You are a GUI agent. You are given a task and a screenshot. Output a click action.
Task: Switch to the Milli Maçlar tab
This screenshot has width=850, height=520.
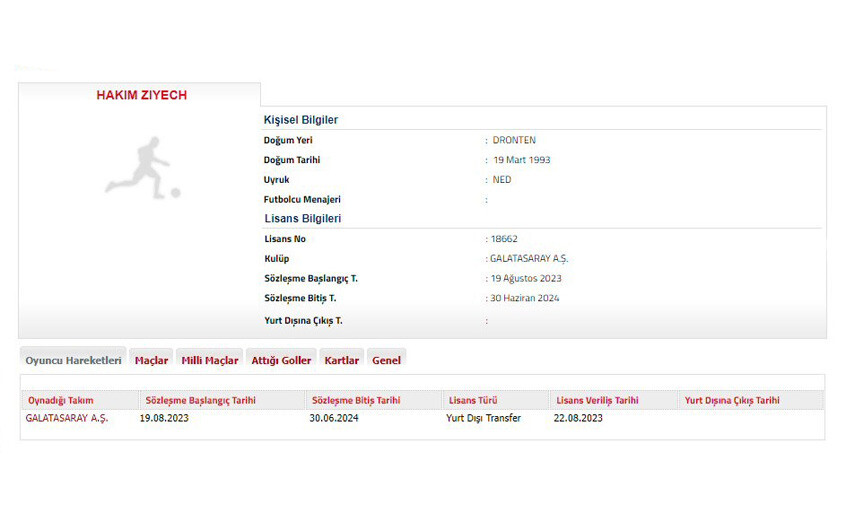pos(209,360)
